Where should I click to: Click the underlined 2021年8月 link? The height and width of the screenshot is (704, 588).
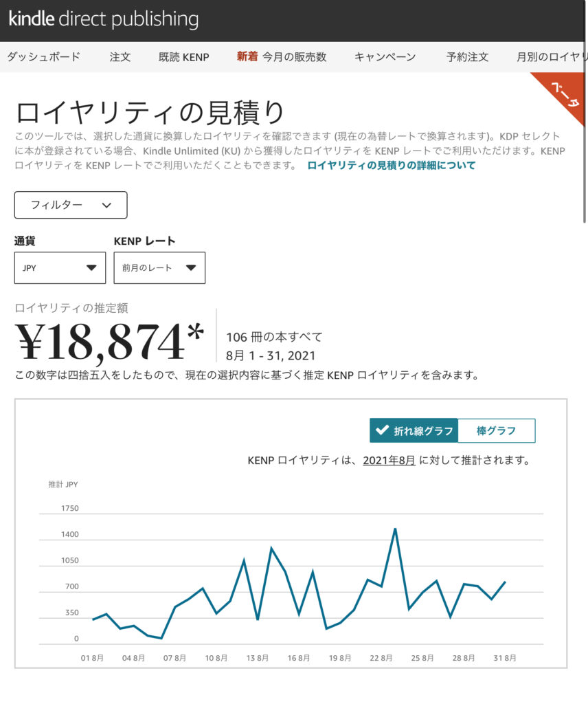tap(389, 460)
